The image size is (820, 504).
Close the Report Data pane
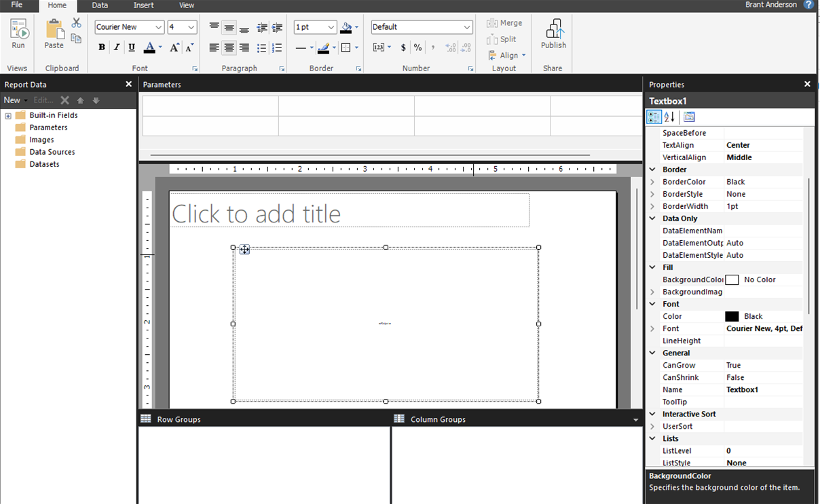128,84
